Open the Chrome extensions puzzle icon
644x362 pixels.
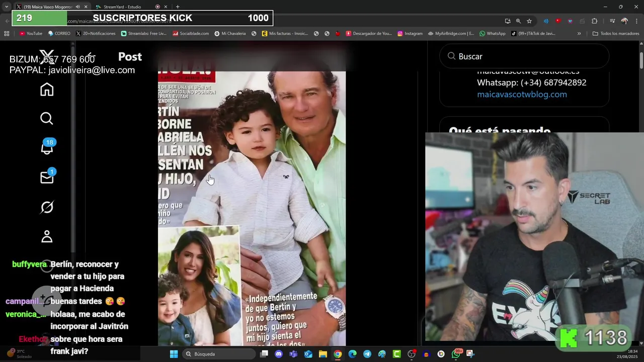tap(594, 21)
